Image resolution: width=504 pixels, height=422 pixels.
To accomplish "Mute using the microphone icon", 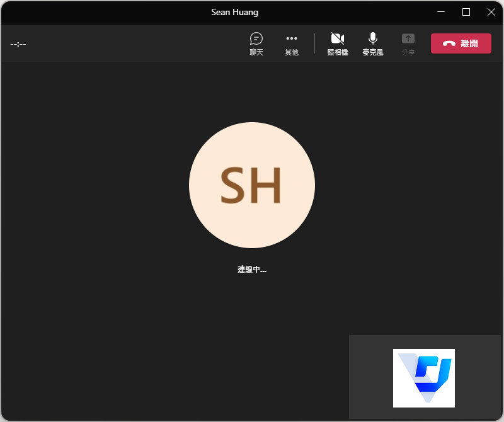I will [x=373, y=38].
